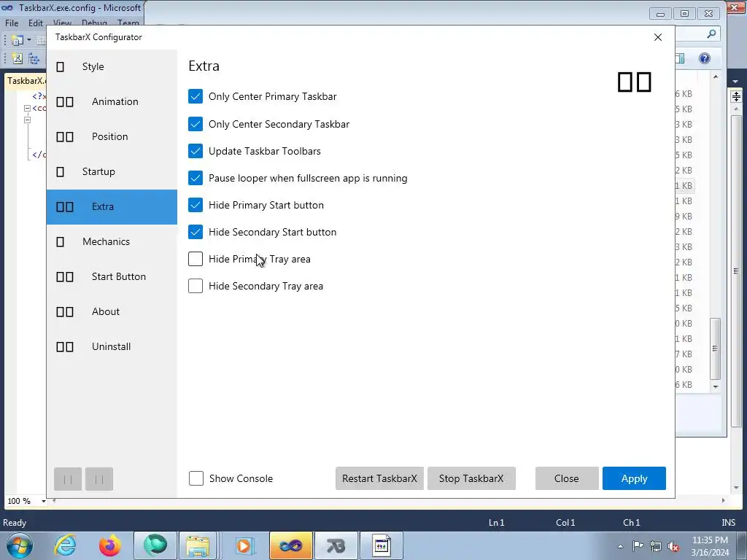
Task: Click the Restart TaskbarX button
Action: 379,478
